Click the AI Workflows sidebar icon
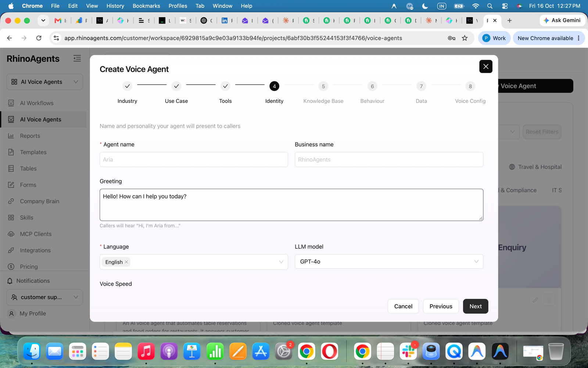 pyautogui.click(x=11, y=103)
